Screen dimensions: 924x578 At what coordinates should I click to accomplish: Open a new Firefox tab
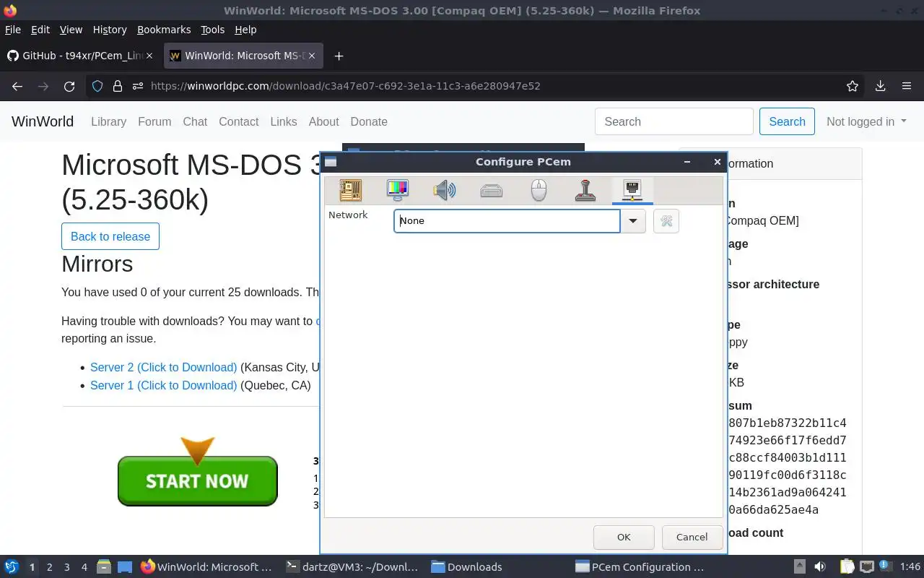click(x=339, y=56)
